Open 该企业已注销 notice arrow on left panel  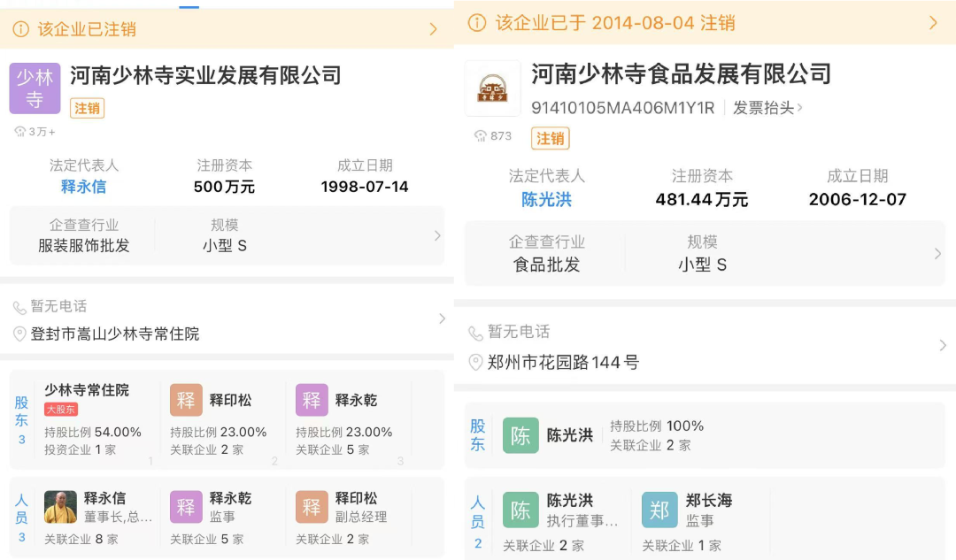[x=433, y=28]
